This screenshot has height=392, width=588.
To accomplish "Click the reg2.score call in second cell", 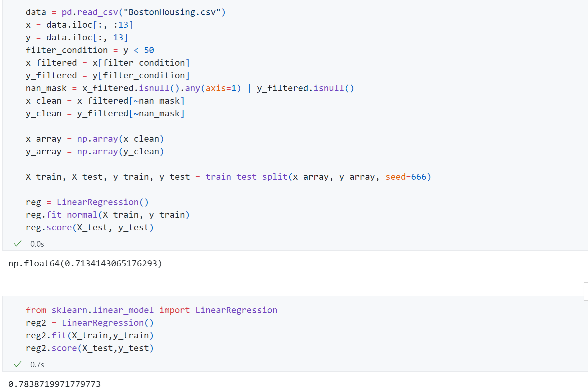I will pyautogui.click(x=89, y=348).
